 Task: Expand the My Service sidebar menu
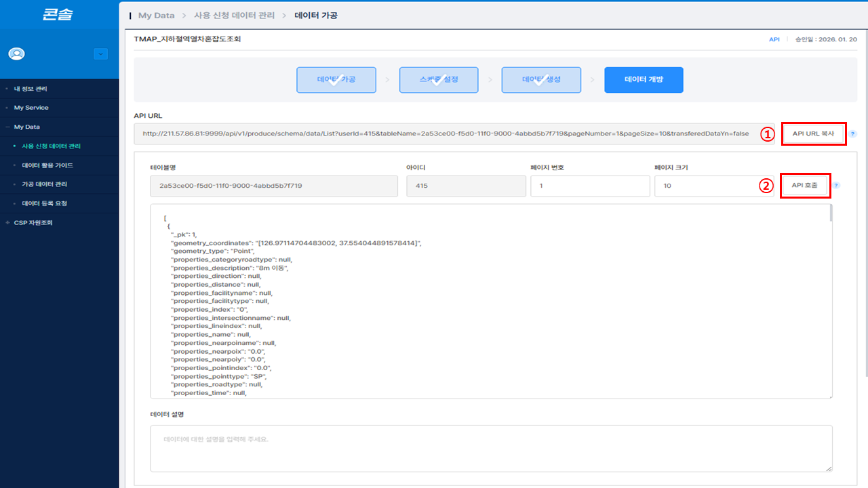[x=31, y=108]
